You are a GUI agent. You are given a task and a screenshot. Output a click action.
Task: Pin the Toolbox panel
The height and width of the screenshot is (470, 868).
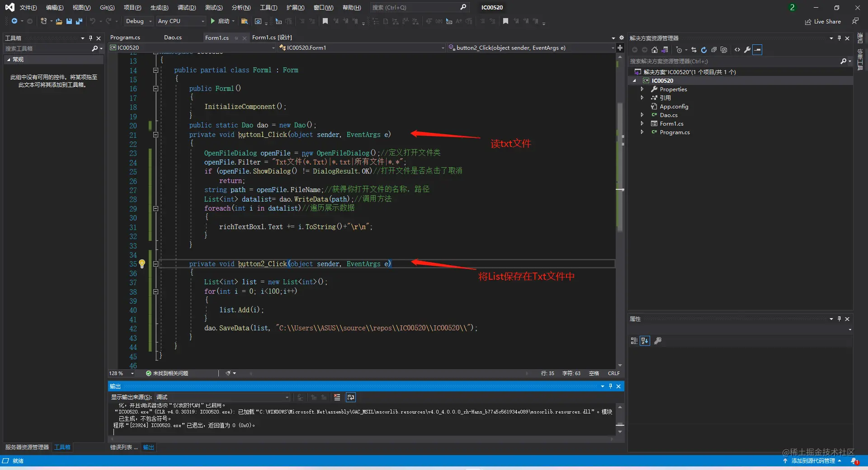coord(90,38)
